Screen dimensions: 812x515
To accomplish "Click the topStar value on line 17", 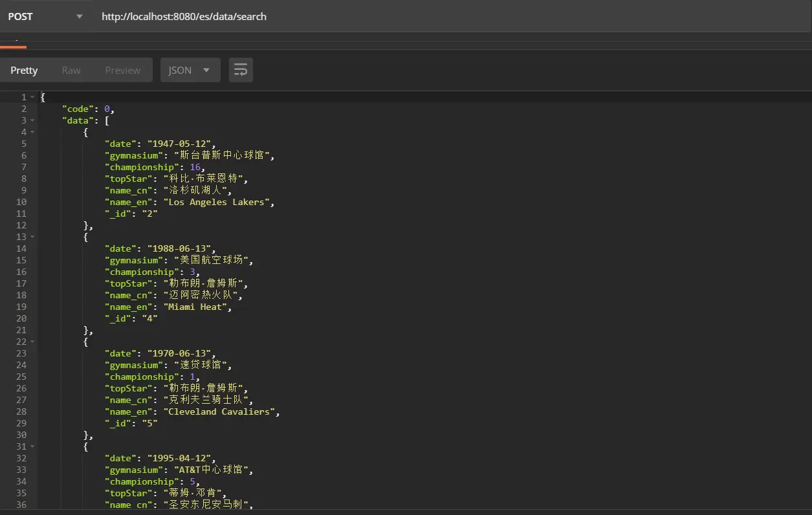I will pyautogui.click(x=203, y=283).
